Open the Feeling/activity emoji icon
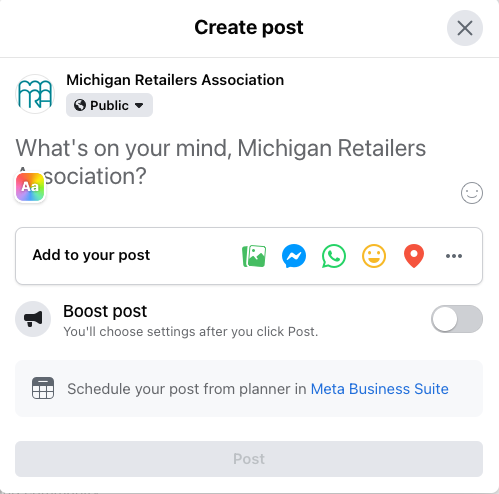The image size is (499, 494). [x=374, y=256]
